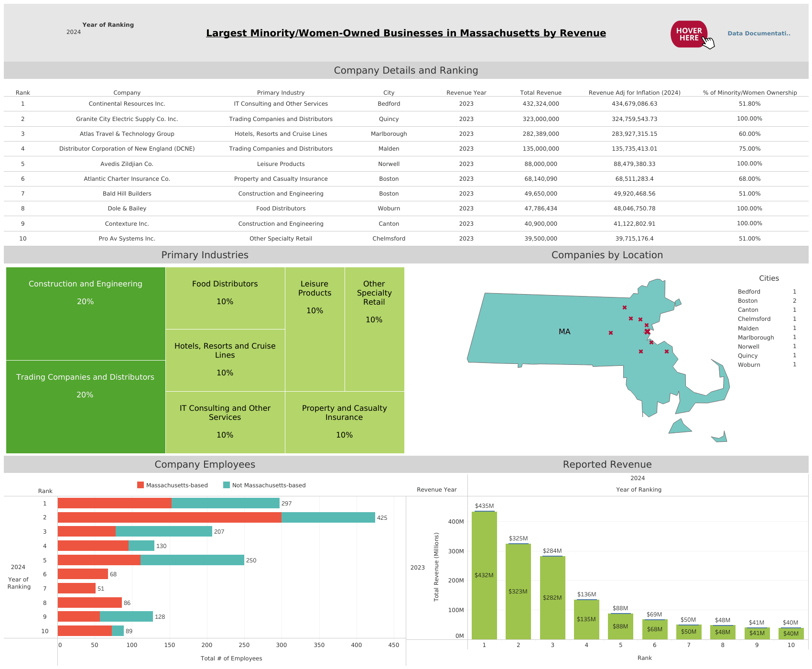This screenshot has width=812, height=669.
Task: Select the Property and Casualty Insurance tile
Action: pyautogui.click(x=345, y=422)
